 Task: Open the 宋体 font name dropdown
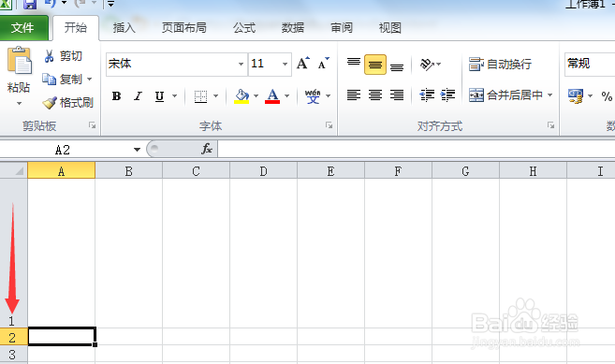click(x=241, y=64)
